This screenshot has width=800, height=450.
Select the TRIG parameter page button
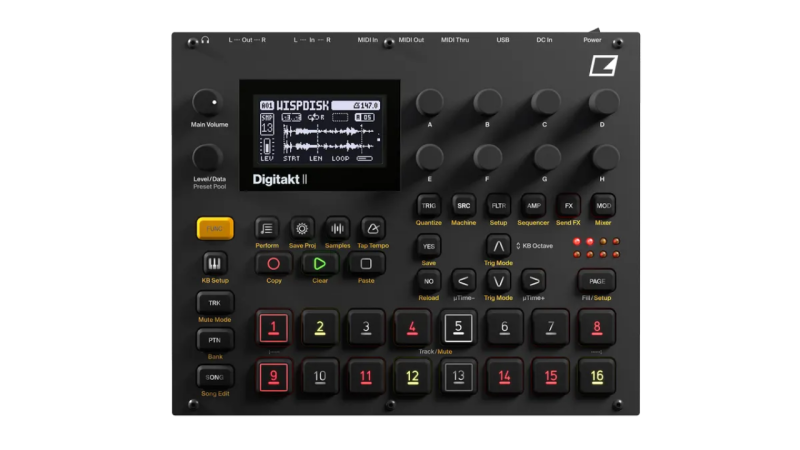click(429, 206)
